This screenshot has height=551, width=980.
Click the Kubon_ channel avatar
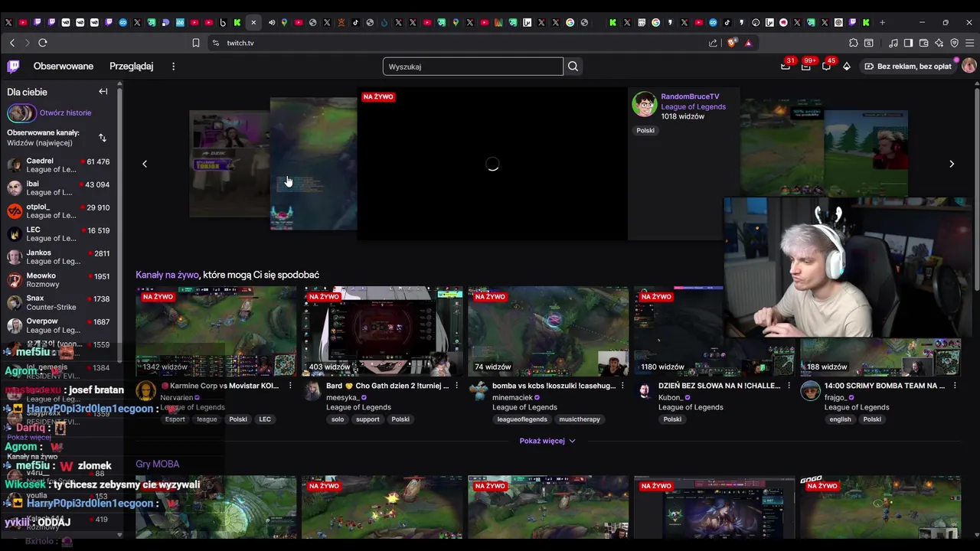tap(644, 391)
